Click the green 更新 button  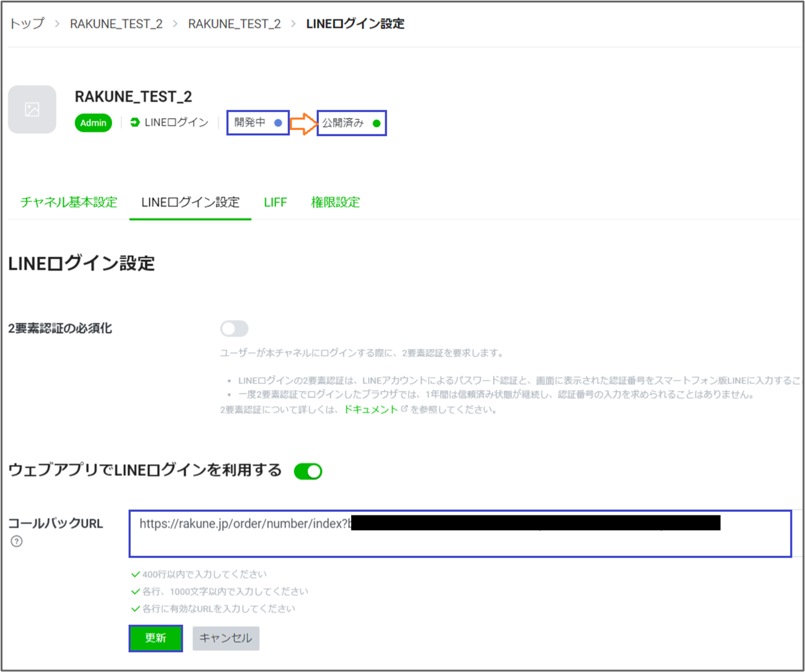[155, 638]
